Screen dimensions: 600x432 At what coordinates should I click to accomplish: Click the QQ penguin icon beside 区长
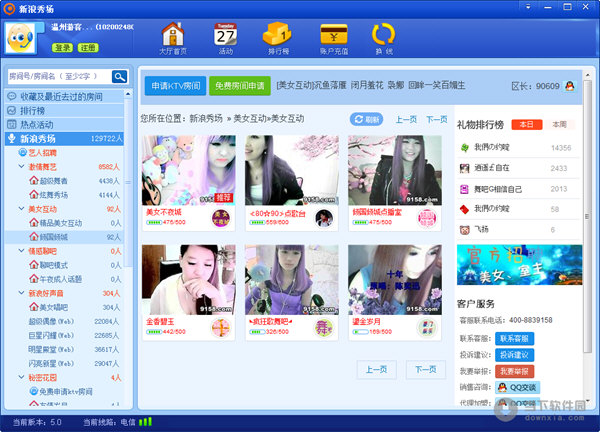point(570,86)
